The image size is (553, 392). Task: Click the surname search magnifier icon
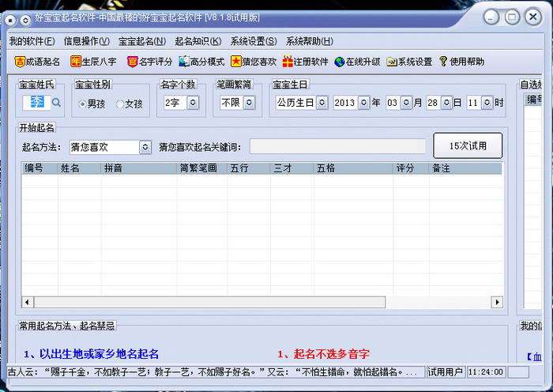56,103
